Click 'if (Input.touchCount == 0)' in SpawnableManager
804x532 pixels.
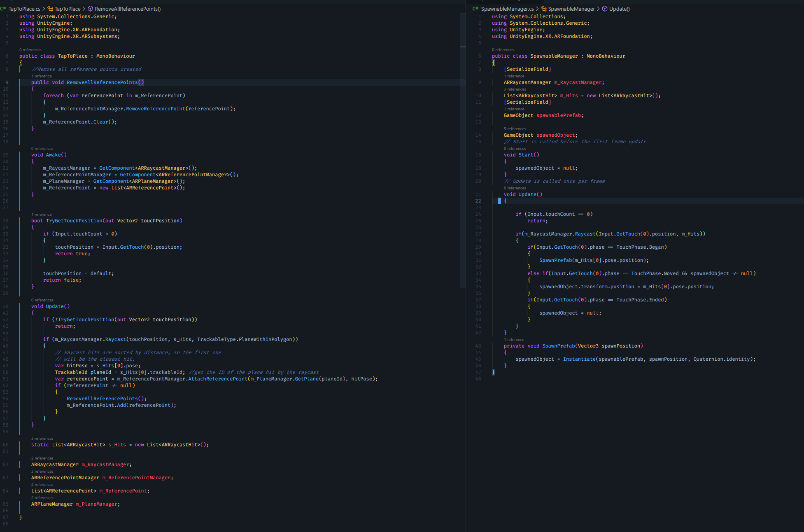pos(554,214)
